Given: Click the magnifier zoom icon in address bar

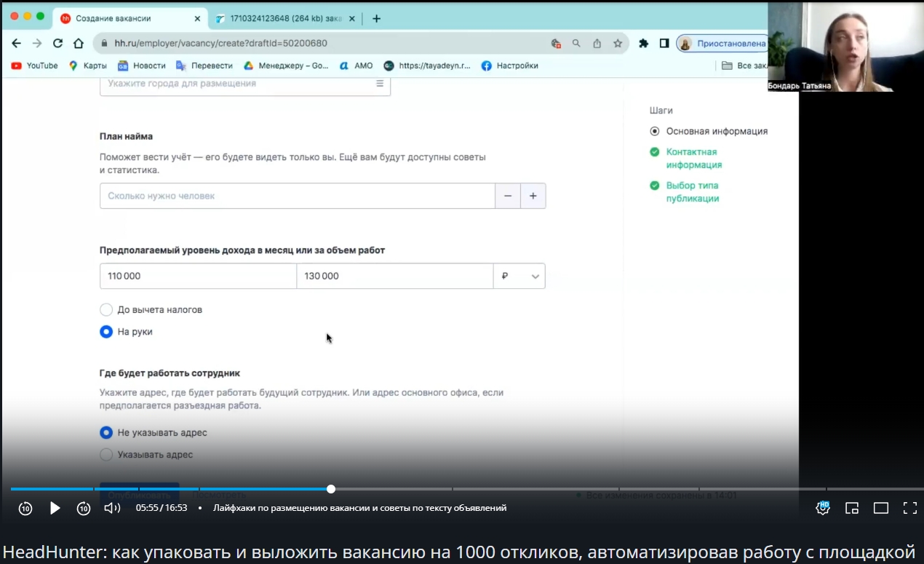Looking at the screenshot, I should pyautogui.click(x=576, y=44).
